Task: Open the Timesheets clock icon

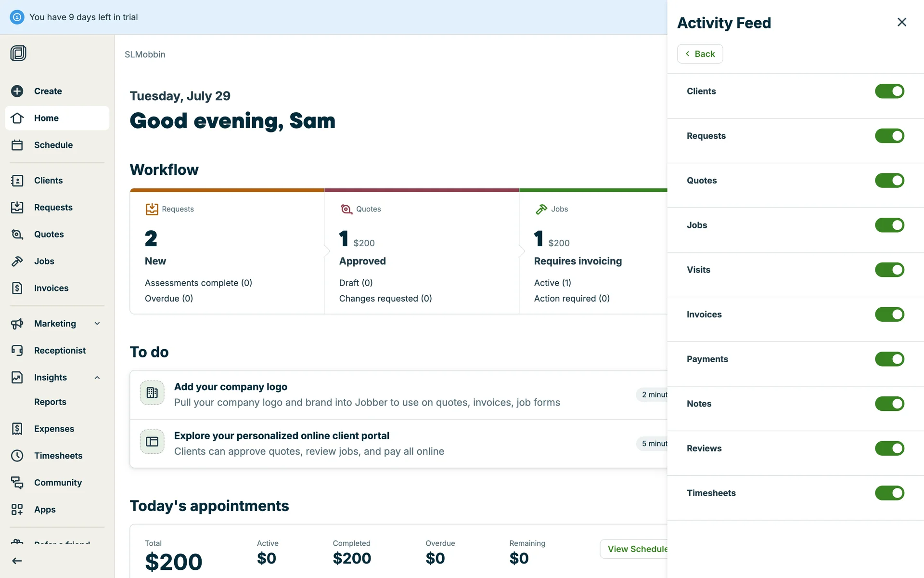Action: click(x=17, y=456)
